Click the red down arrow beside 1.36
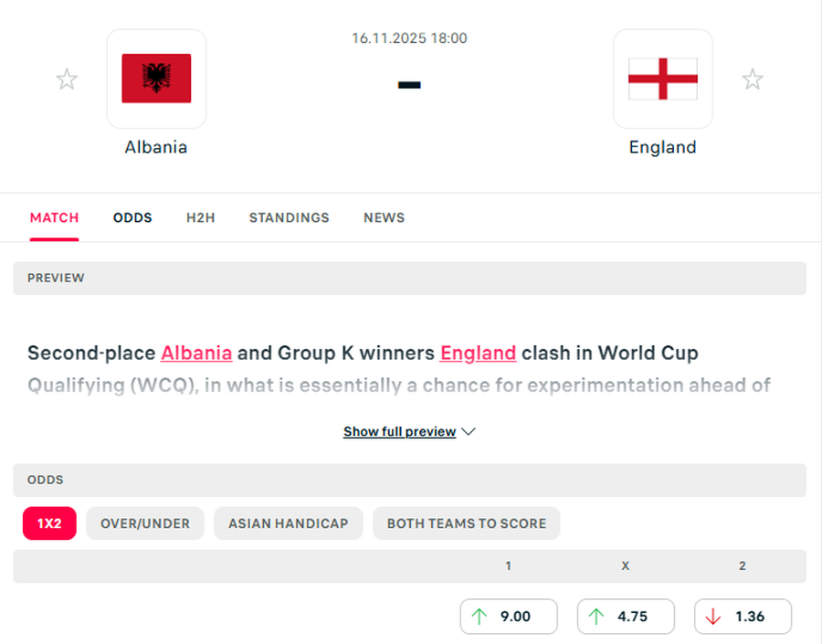This screenshot has height=644, width=822. click(x=713, y=617)
